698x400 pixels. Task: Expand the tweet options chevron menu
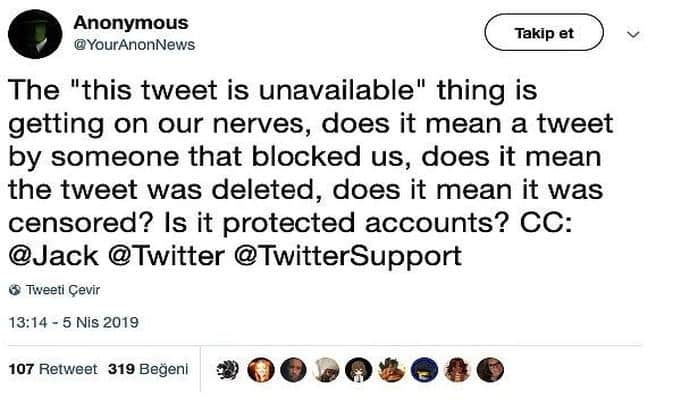click(632, 34)
